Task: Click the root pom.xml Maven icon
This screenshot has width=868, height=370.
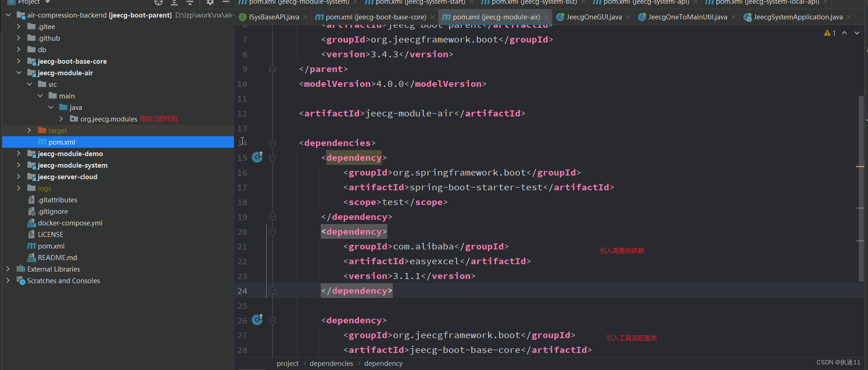Action: [31, 246]
